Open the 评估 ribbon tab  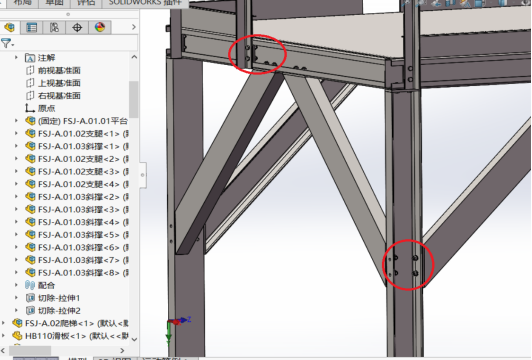[x=86, y=3]
